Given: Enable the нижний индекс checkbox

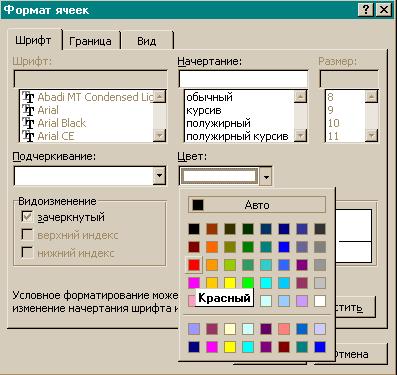Looking at the screenshot, I should click(27, 252).
